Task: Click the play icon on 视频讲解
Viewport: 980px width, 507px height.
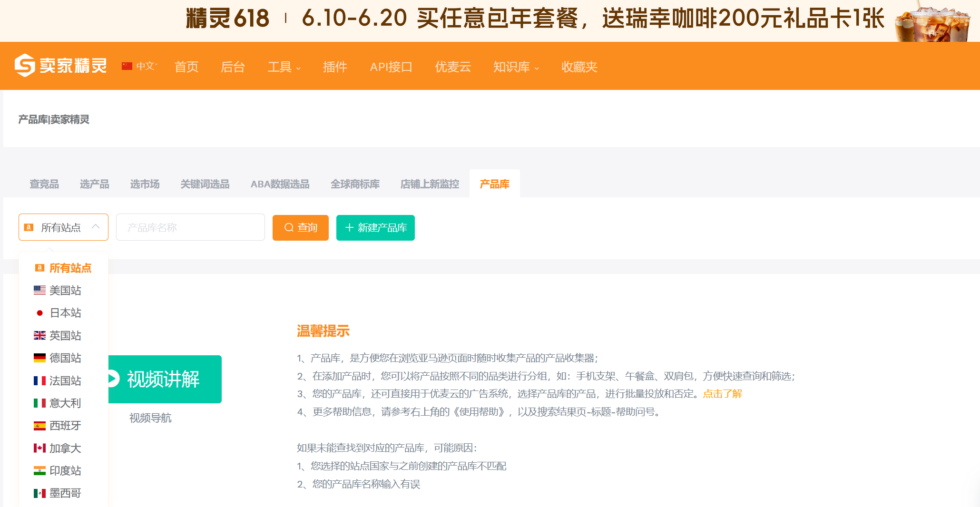Action: (113, 379)
